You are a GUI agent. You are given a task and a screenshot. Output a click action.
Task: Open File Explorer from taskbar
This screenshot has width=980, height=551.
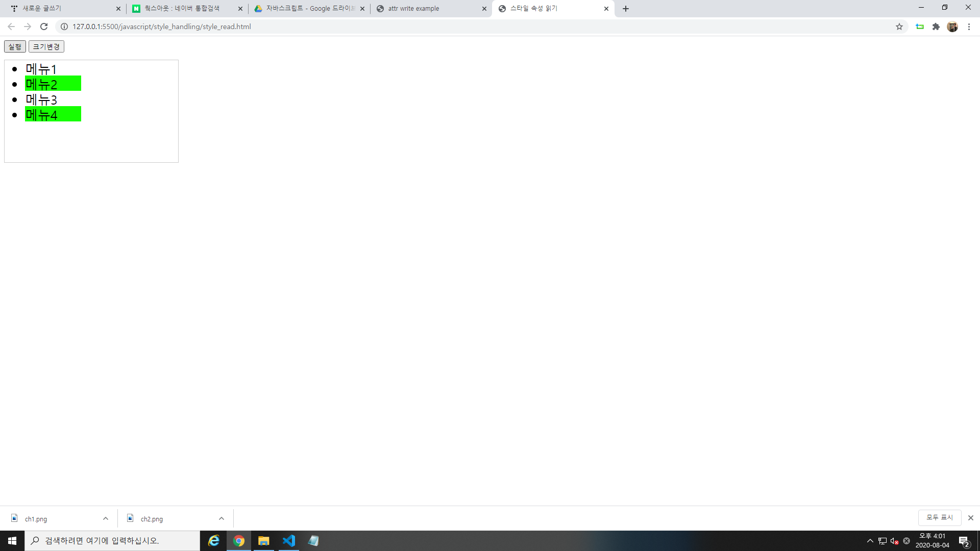tap(263, 541)
